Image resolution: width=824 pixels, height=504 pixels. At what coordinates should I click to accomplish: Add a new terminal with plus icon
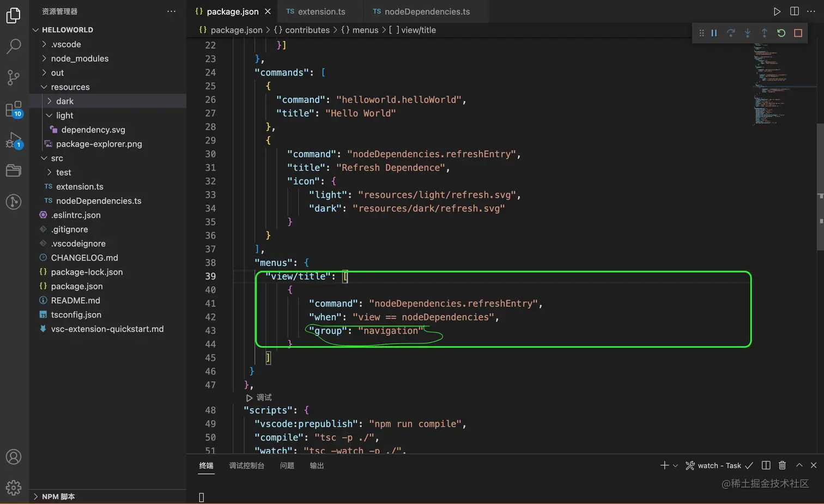664,465
